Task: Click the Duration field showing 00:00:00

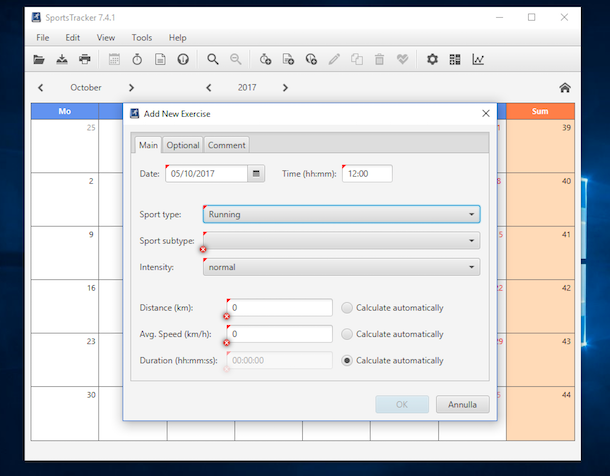Action: coord(280,360)
